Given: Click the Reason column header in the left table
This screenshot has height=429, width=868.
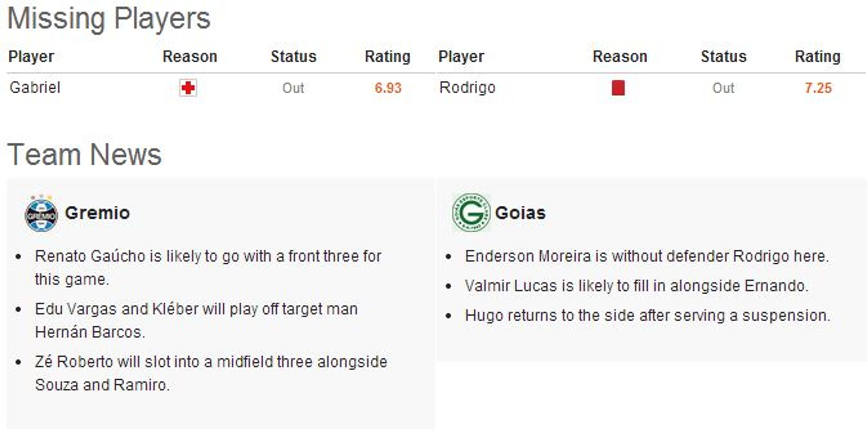Looking at the screenshot, I should 190,57.
